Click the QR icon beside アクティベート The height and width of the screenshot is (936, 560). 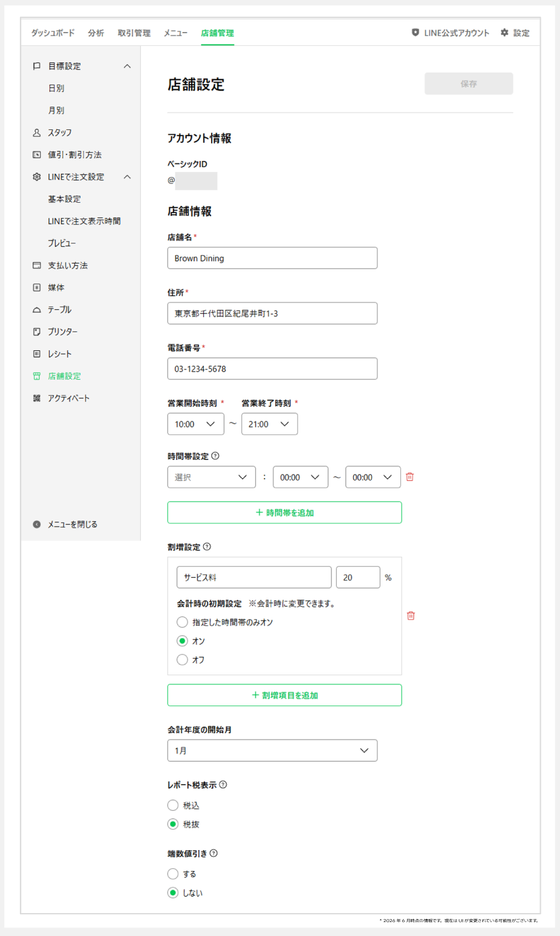(x=37, y=398)
